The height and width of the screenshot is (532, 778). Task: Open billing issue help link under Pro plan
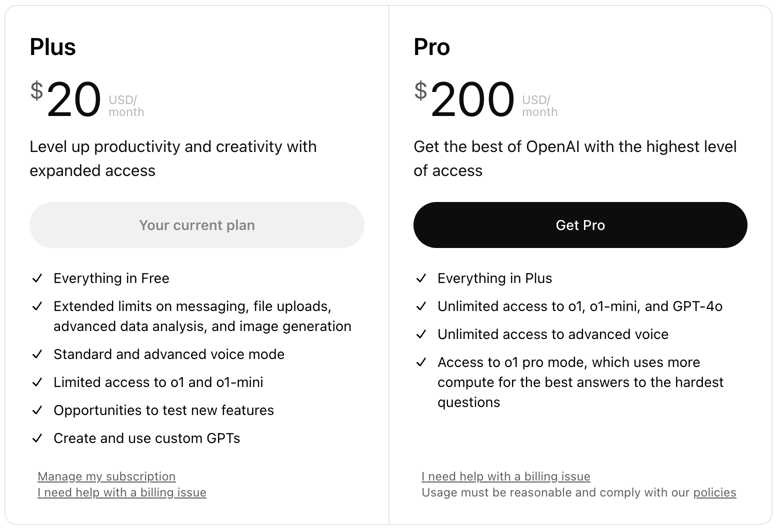pos(505,476)
